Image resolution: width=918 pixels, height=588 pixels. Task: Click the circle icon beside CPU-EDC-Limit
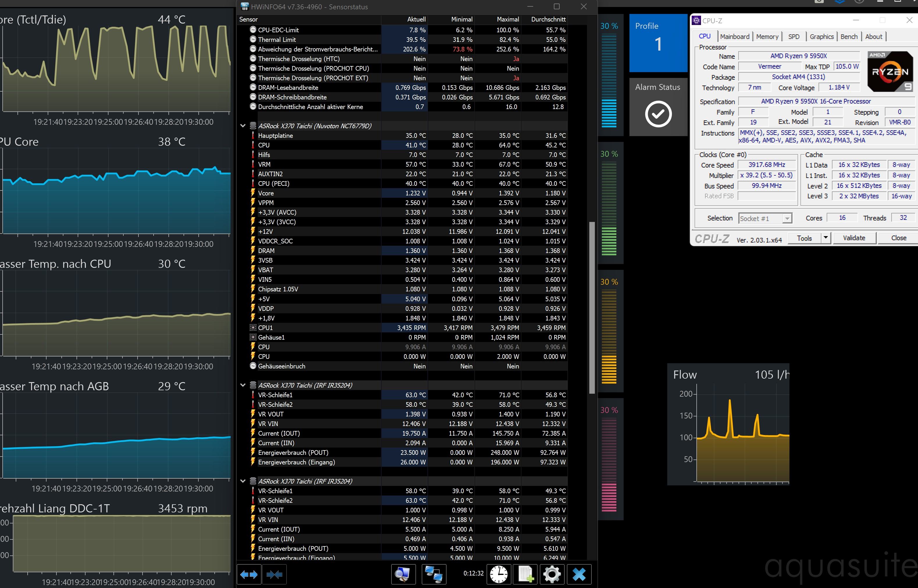pos(252,30)
